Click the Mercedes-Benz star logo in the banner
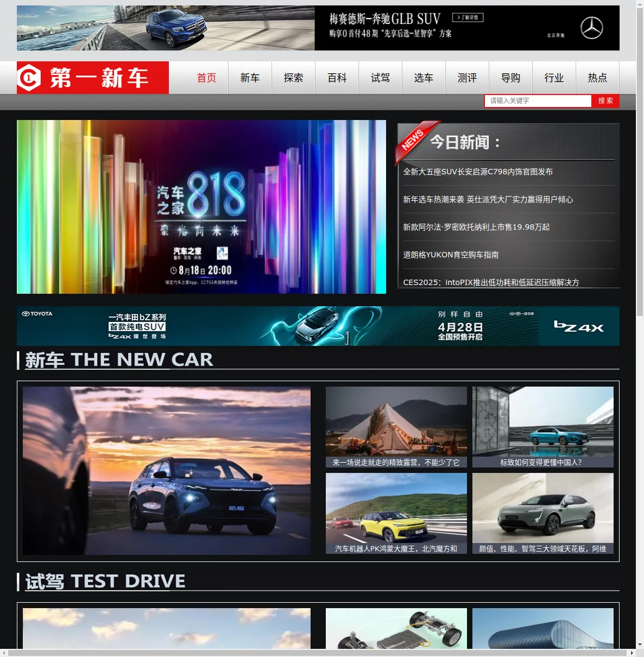This screenshot has width=644, height=657. coord(591,28)
